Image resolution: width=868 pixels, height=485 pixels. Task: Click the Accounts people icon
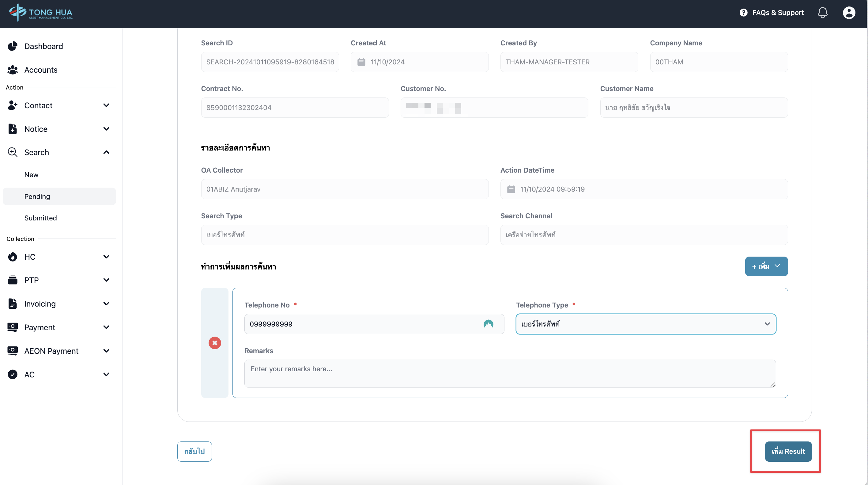click(13, 70)
